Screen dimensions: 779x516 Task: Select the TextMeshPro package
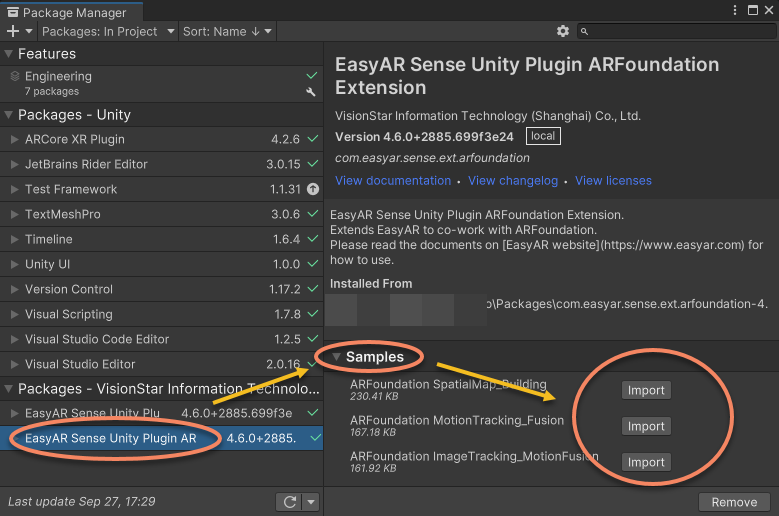click(x=161, y=214)
